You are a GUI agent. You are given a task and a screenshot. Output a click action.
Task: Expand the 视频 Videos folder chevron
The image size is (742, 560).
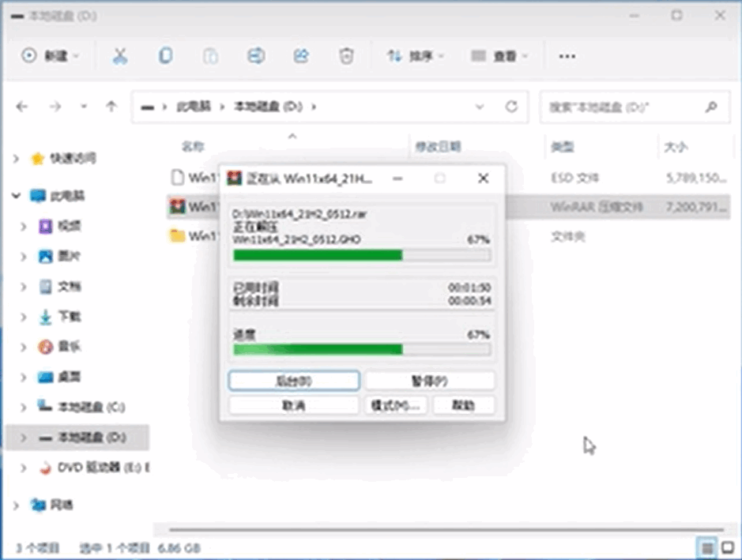tap(23, 226)
